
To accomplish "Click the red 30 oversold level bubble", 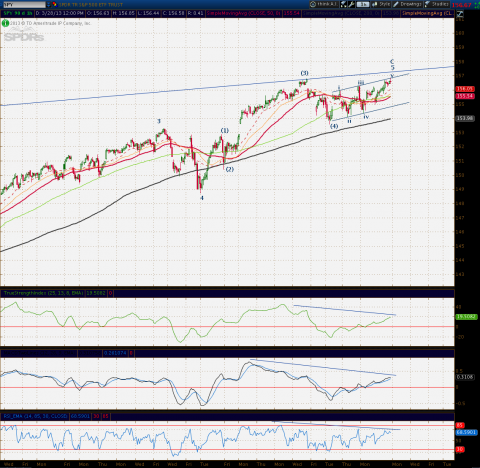I will click(460, 450).
